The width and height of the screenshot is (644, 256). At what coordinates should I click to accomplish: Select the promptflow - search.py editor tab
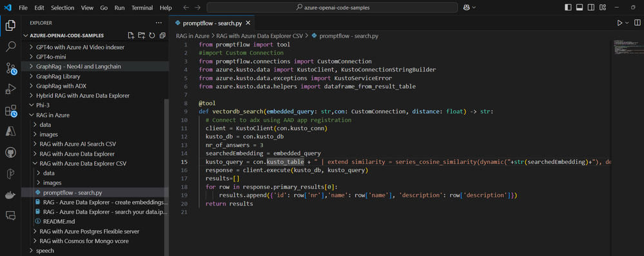212,23
